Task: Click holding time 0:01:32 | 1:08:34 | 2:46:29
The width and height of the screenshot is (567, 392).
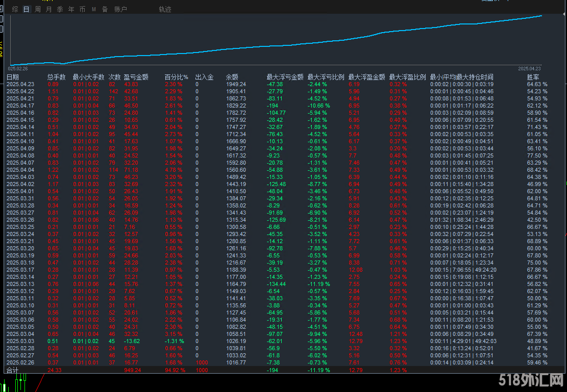Action: point(462,220)
